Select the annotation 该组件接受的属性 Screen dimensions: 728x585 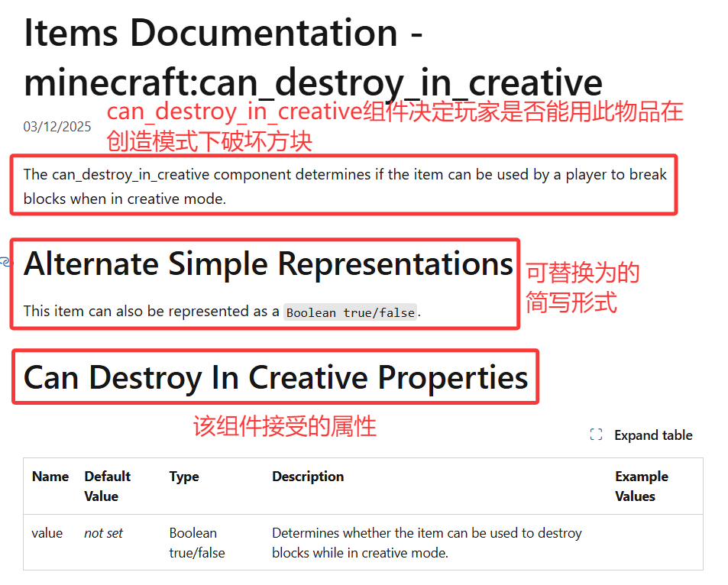(x=285, y=427)
